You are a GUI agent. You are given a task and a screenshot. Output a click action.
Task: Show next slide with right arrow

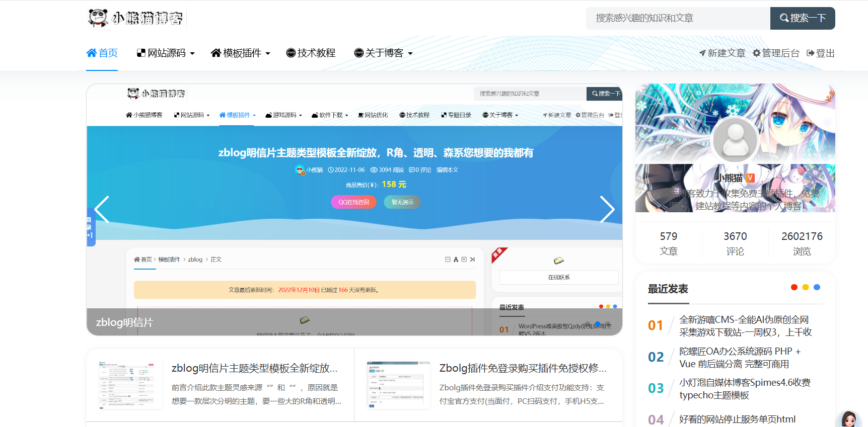[607, 209]
